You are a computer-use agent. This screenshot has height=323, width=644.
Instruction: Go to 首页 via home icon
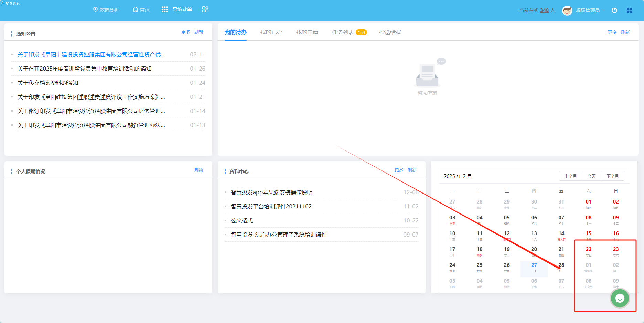point(136,10)
